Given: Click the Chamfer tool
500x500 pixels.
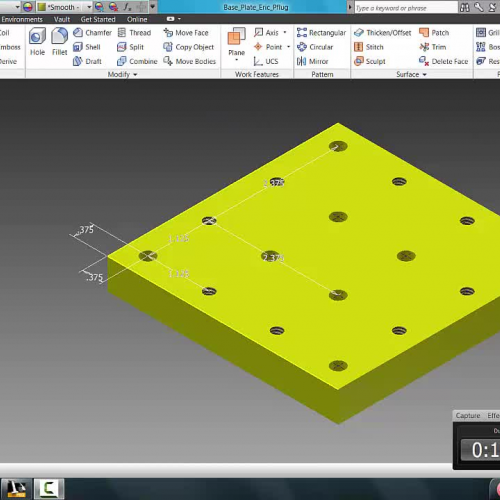Looking at the screenshot, I should [92, 33].
